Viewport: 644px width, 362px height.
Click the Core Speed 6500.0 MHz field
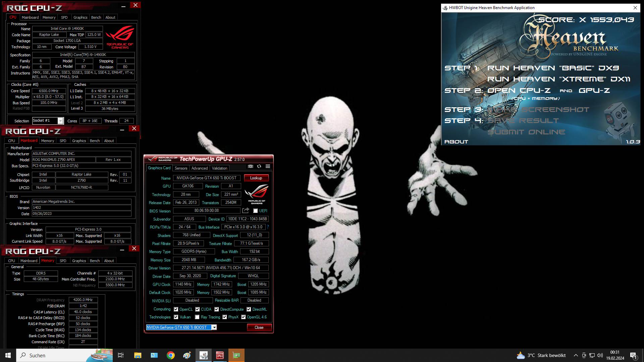49,91
